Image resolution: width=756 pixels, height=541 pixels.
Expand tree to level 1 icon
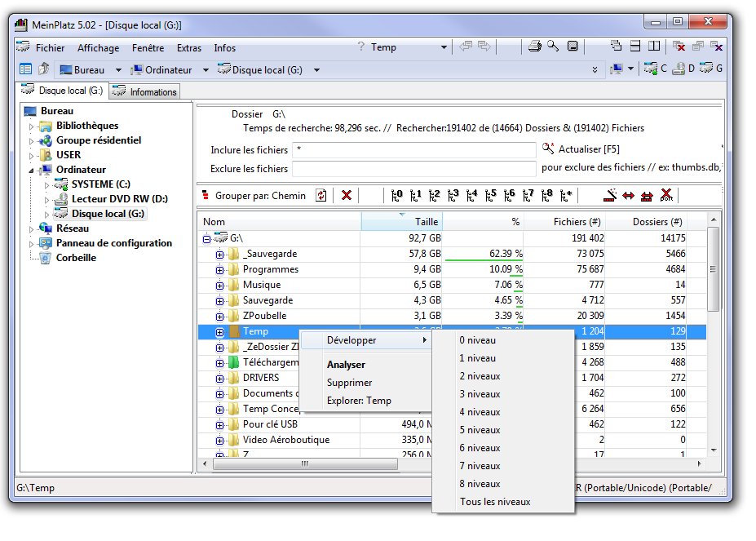pos(415,196)
